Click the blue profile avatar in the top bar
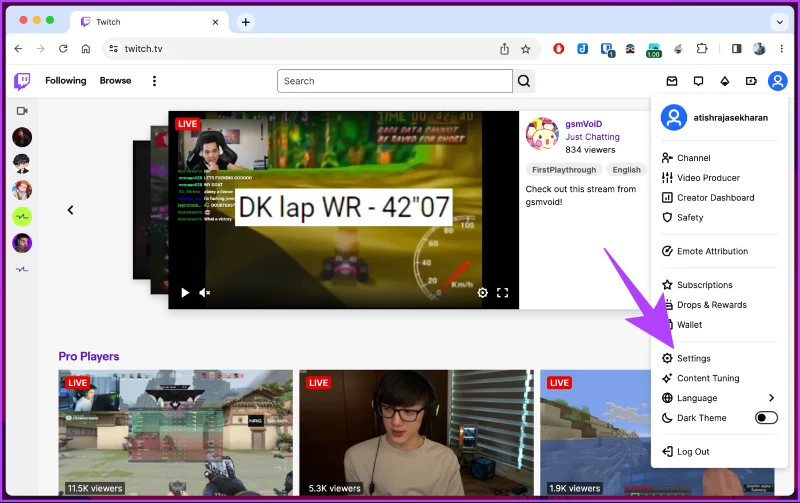Screen dimensions: 800x503 coord(778,81)
